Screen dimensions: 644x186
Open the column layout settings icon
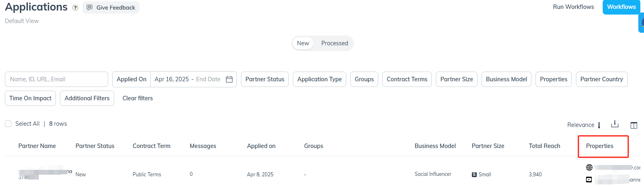(x=634, y=125)
